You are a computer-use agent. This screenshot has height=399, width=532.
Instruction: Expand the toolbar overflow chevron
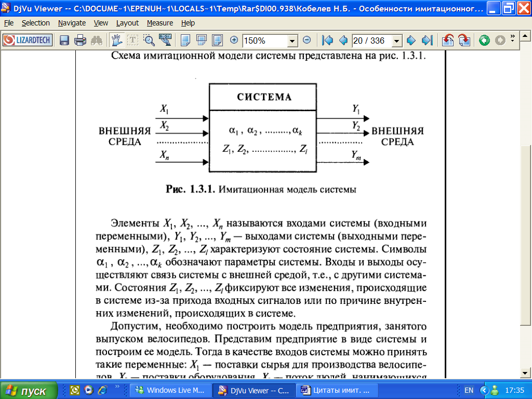tap(512, 37)
